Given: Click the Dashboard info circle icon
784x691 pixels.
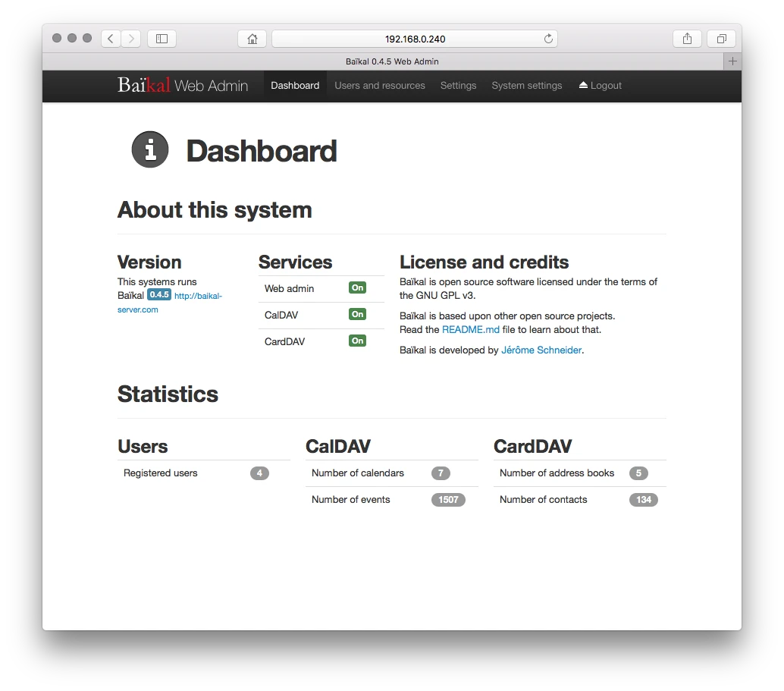Looking at the screenshot, I should pyautogui.click(x=150, y=149).
